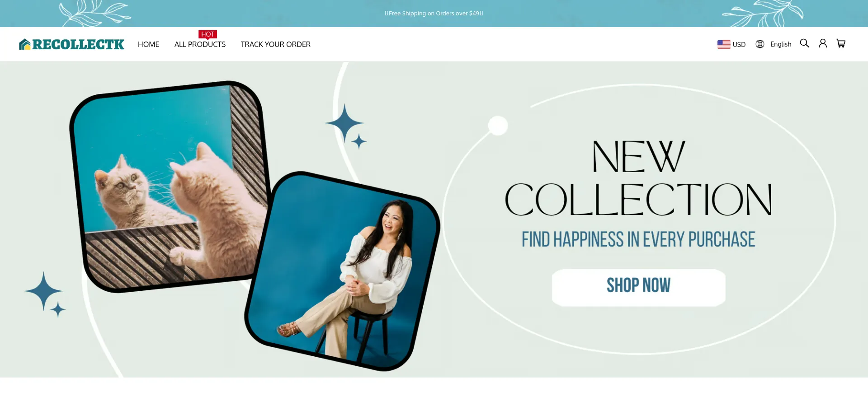
Task: Click the RECOLLECTK logo text
Action: pos(78,44)
